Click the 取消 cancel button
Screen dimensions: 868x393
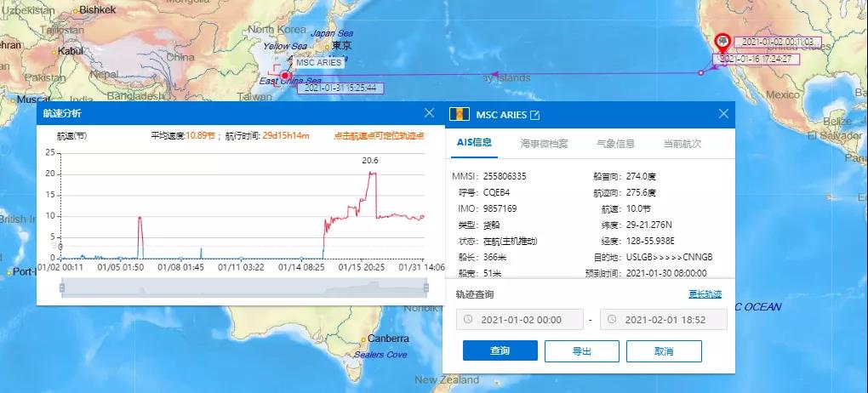[x=664, y=351]
